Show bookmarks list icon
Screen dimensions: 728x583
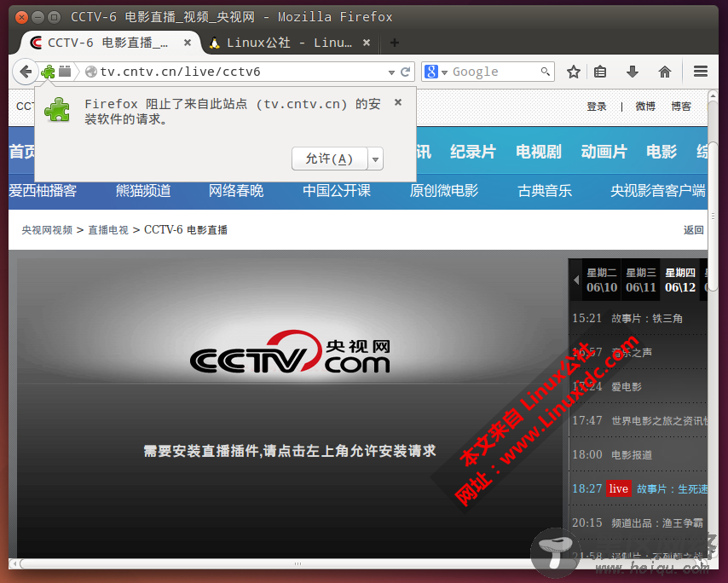600,72
